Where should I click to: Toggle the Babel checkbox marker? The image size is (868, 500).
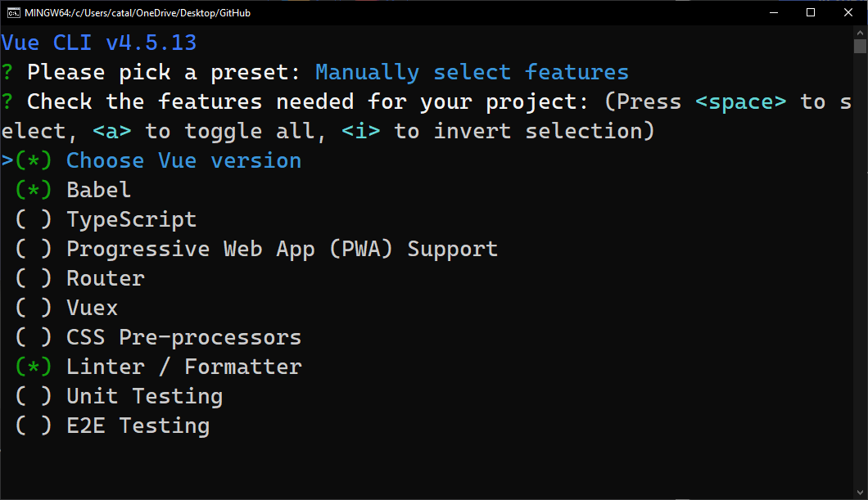(x=34, y=190)
